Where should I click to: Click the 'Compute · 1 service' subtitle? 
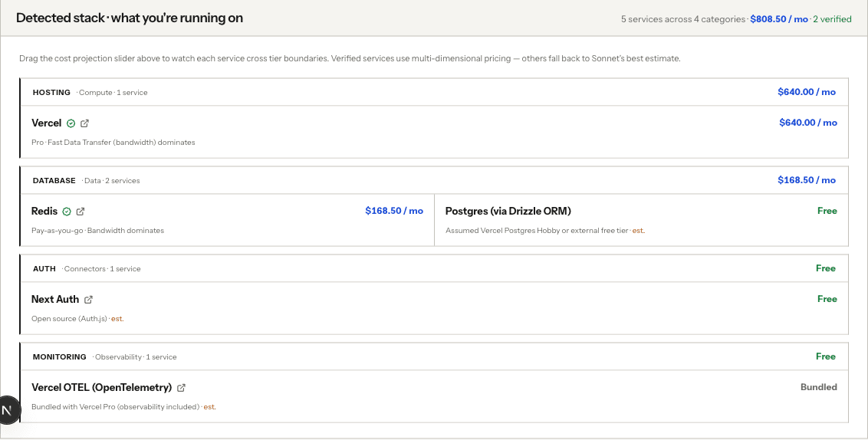tap(113, 93)
